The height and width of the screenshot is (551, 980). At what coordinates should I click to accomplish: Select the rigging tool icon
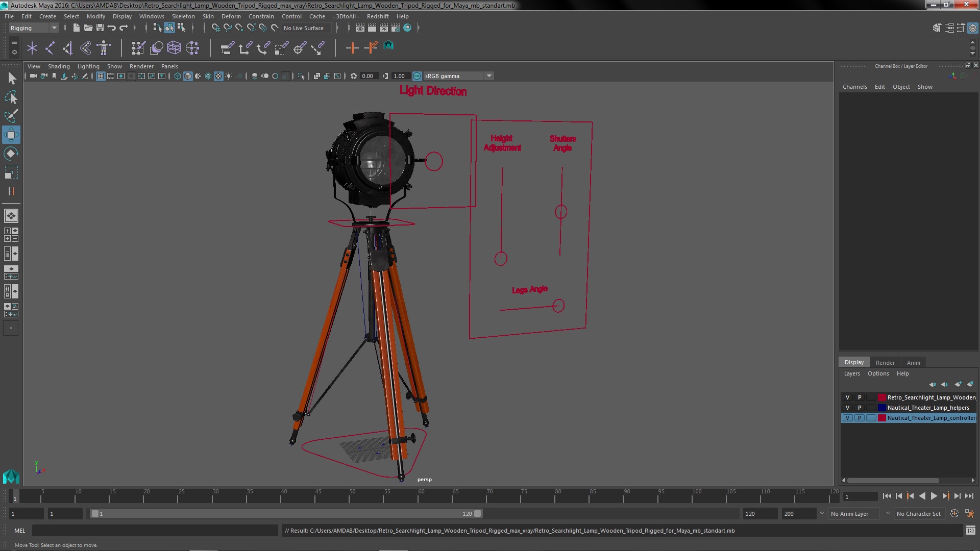pos(104,47)
